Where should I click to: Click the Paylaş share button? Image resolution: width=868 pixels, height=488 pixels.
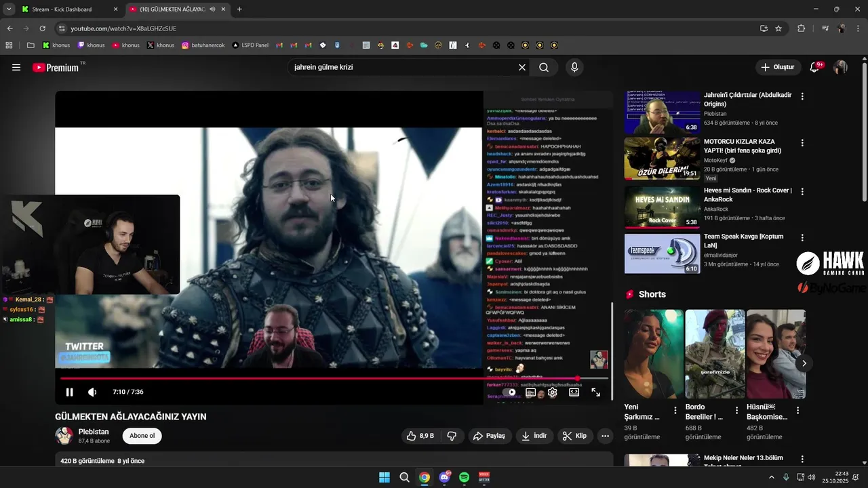(489, 436)
